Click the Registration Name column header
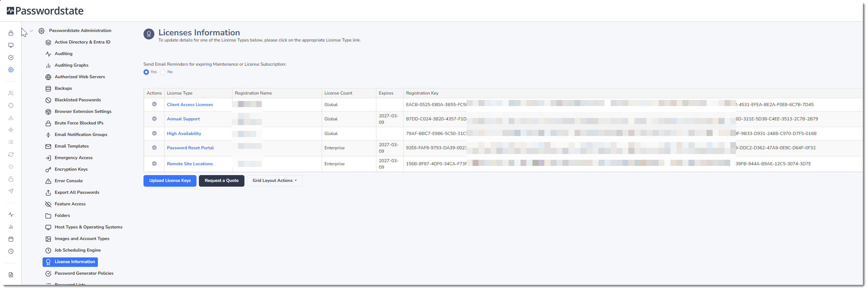The height and width of the screenshot is (290, 868). (253, 93)
